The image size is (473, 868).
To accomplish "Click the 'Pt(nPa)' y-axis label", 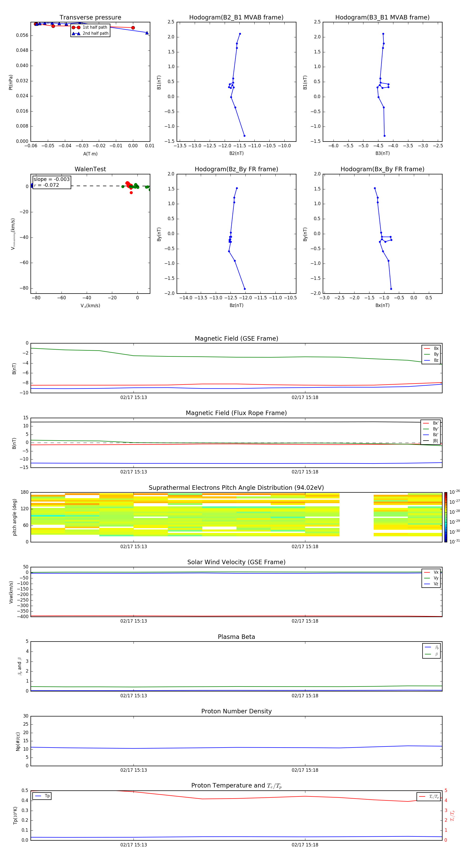I will (x=11, y=82).
